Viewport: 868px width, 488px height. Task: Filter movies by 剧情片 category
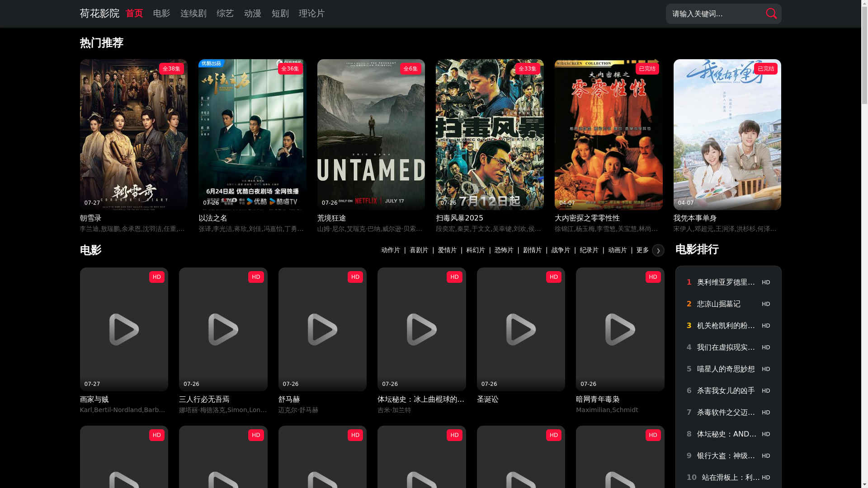coord(533,250)
